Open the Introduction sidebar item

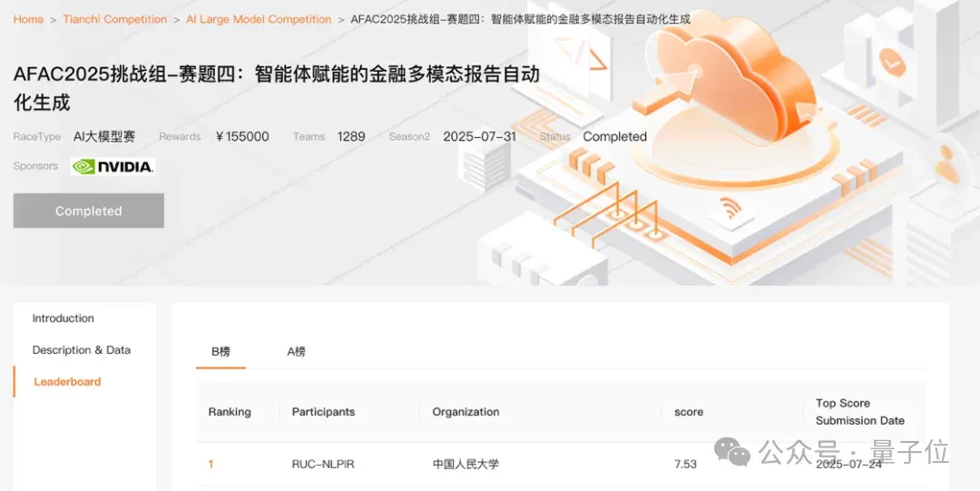tap(64, 319)
